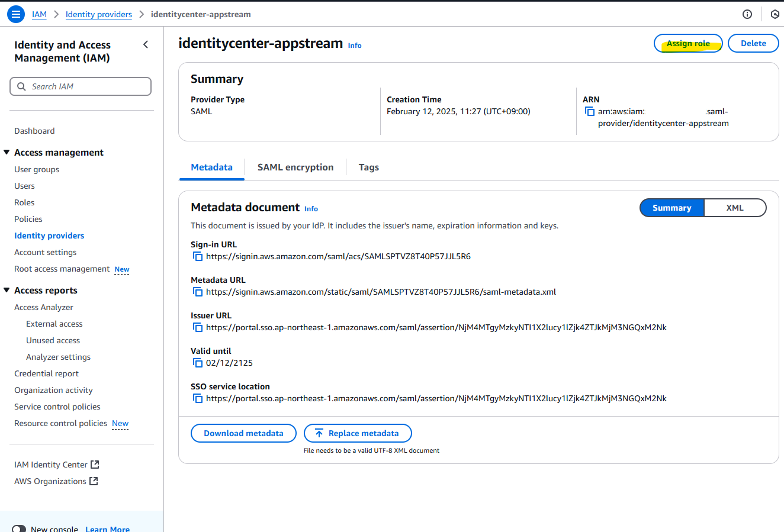Copy the Sign-in URL
Image resolution: width=784 pixels, height=532 pixels.
tap(198, 256)
